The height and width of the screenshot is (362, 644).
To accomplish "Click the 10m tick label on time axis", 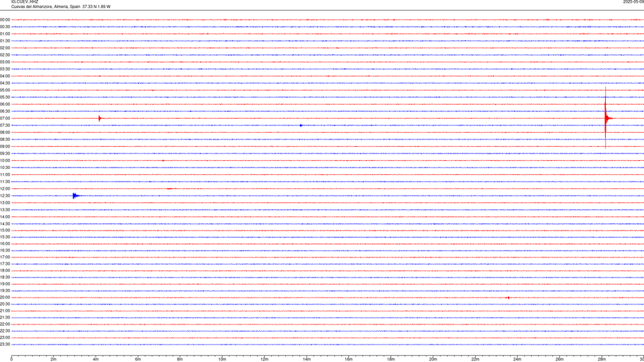I will (x=222, y=359).
